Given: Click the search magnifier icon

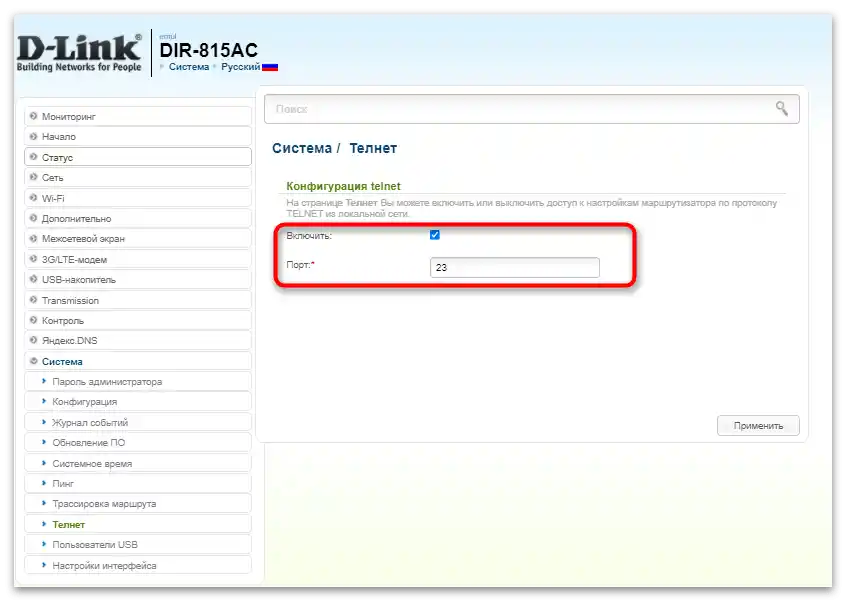Looking at the screenshot, I should coord(782,108).
